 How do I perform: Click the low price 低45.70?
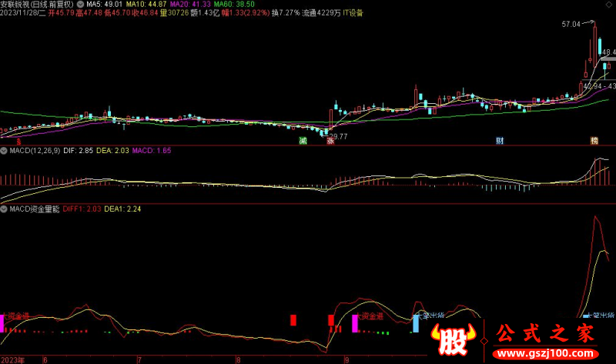pyautogui.click(x=117, y=13)
